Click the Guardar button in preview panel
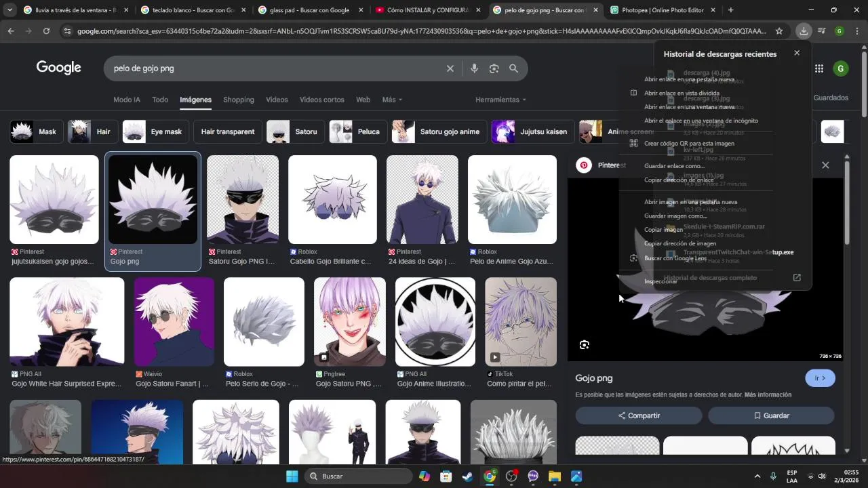Image resolution: width=868 pixels, height=488 pixels. tap(771, 415)
